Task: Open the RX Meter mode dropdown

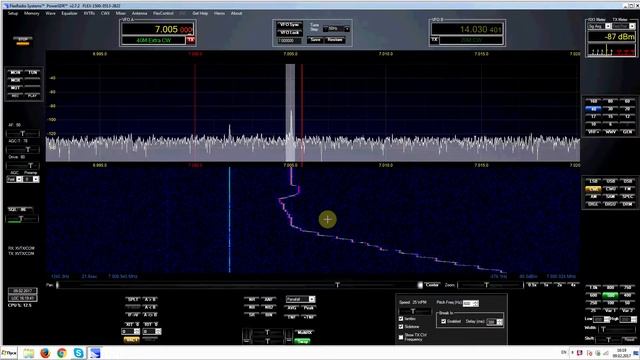Action: 599,26
